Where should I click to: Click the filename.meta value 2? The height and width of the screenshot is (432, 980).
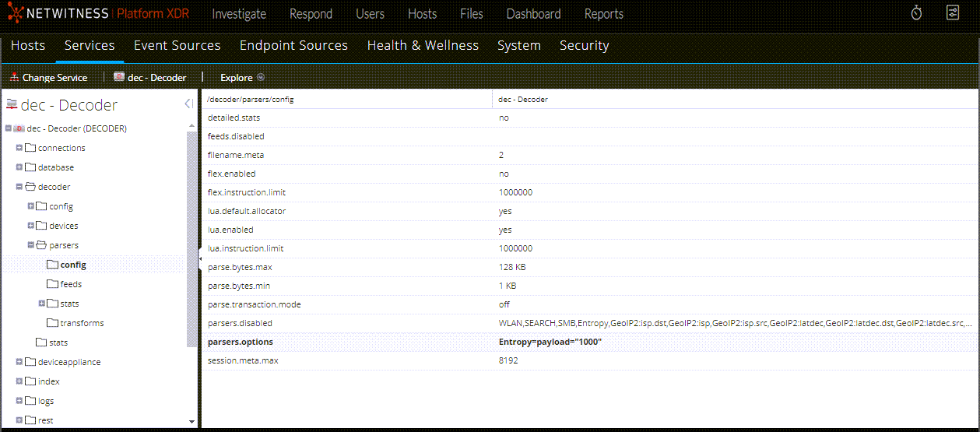pos(501,155)
